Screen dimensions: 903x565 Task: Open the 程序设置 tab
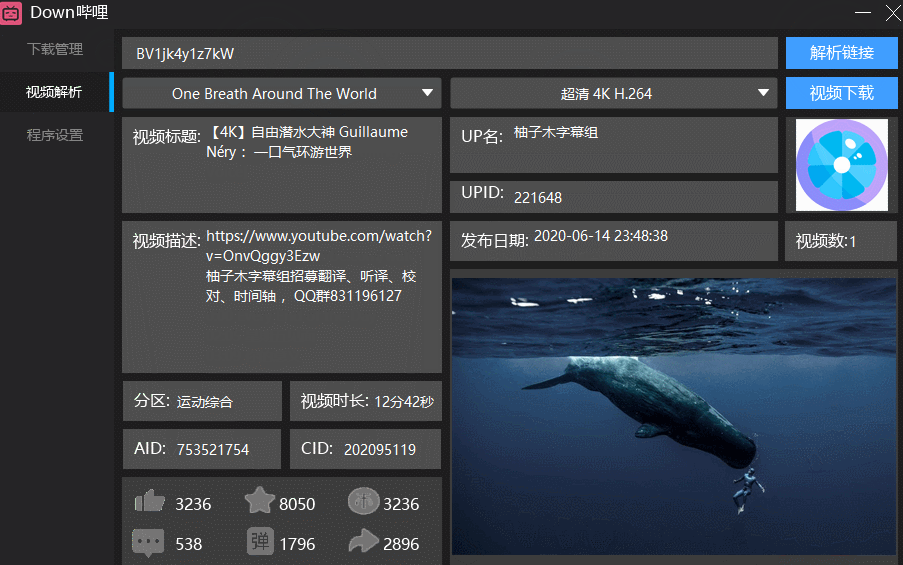coord(55,135)
